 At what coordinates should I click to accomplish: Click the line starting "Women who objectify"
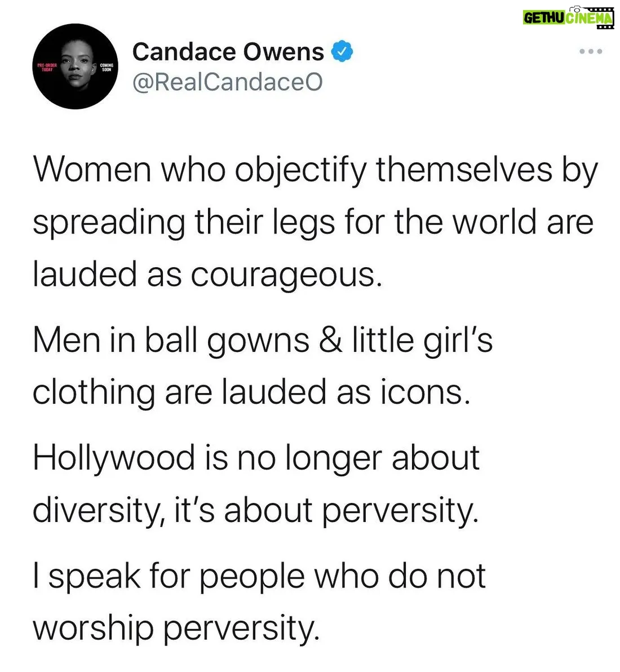pyautogui.click(x=314, y=170)
